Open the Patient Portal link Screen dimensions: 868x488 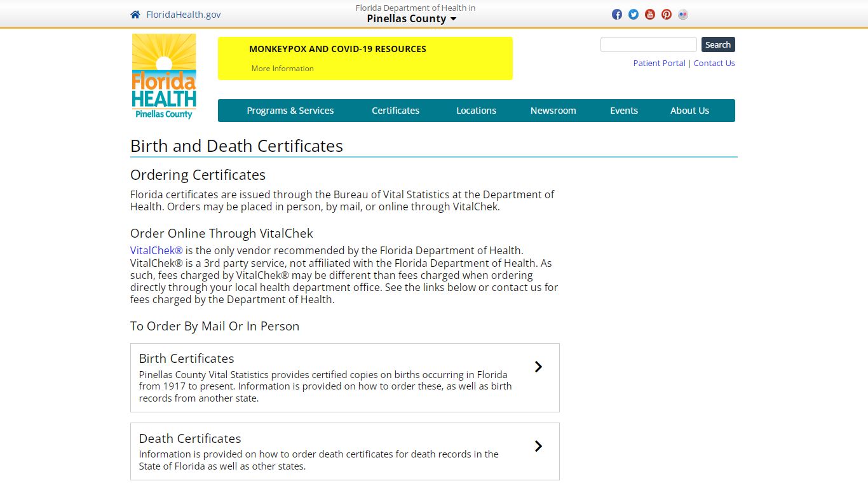click(660, 63)
